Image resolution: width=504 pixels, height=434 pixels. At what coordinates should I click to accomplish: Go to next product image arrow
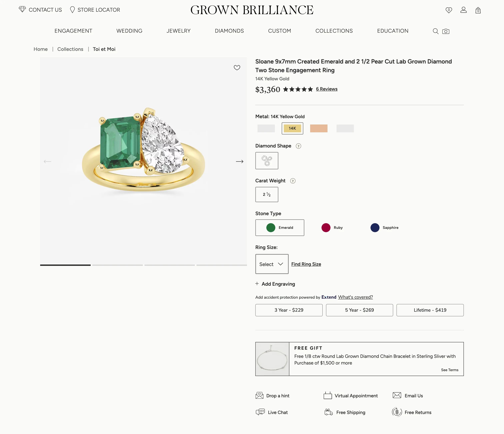(x=240, y=161)
